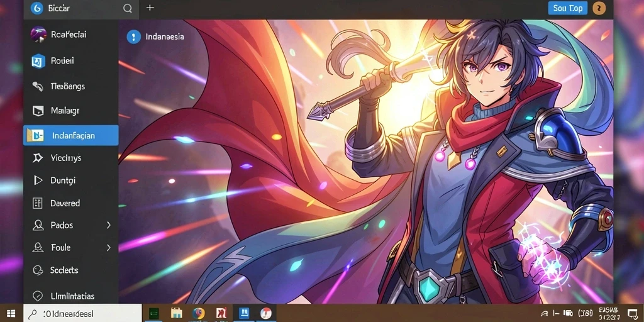The height and width of the screenshot is (322, 644).
Task: Open the Windows Start menu
Action: click(11, 313)
